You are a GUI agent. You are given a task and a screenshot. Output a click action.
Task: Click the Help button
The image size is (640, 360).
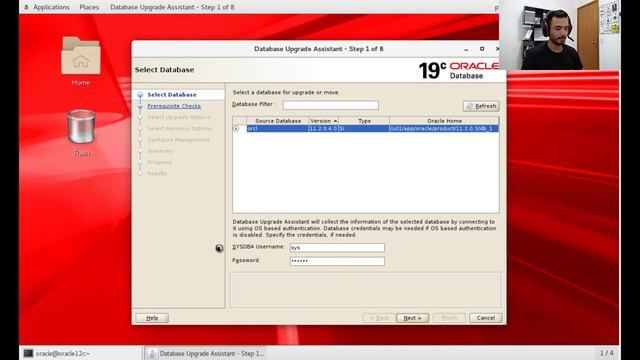coord(152,318)
